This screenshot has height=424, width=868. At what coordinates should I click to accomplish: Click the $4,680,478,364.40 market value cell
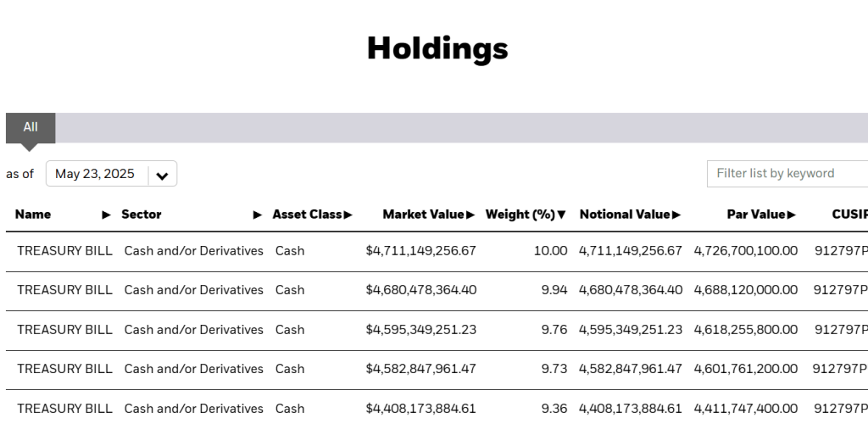click(421, 290)
